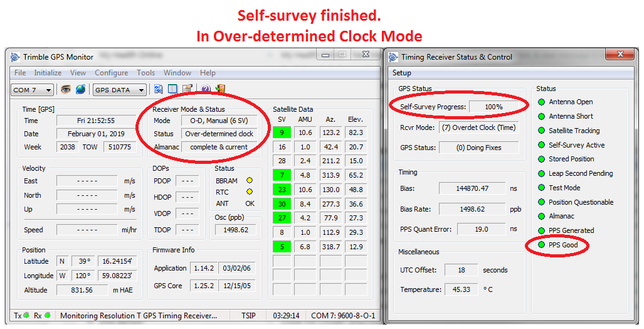644x329 pixels.
Task: Click the yellow BBRAM status indicator
Action: pos(250,180)
